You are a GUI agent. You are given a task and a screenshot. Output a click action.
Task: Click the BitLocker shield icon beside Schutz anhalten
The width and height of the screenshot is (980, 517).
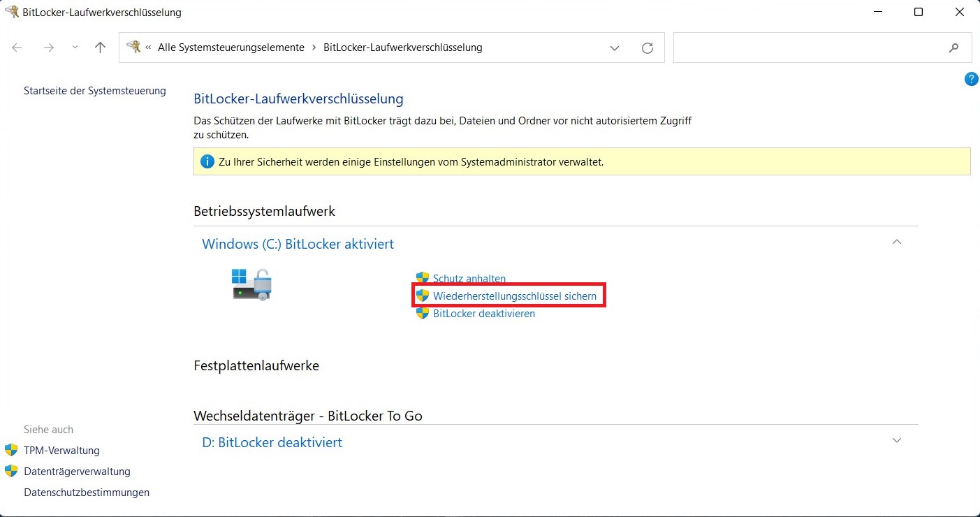(422, 278)
